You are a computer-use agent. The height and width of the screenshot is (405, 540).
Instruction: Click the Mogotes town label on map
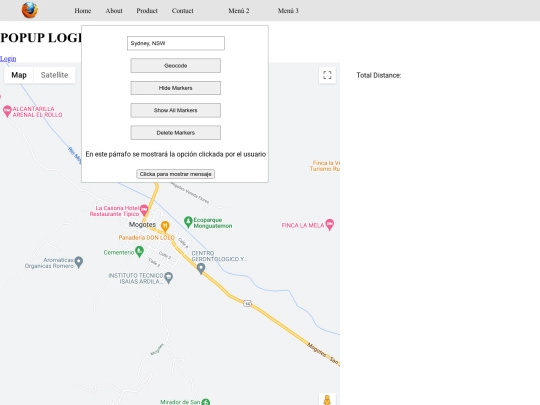click(142, 225)
